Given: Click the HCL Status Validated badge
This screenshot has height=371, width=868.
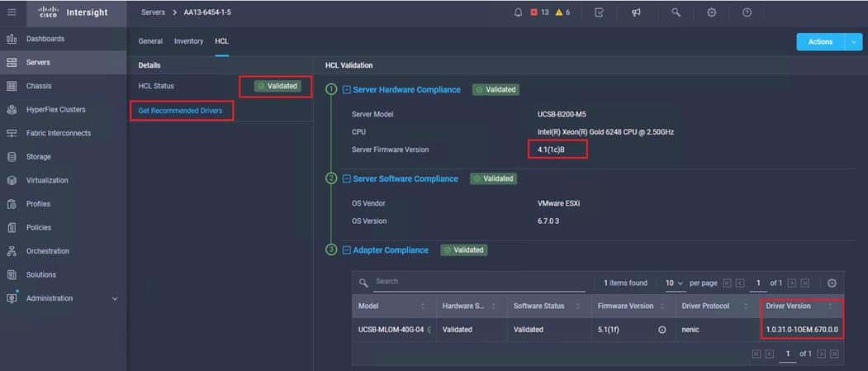Looking at the screenshot, I should tap(277, 87).
